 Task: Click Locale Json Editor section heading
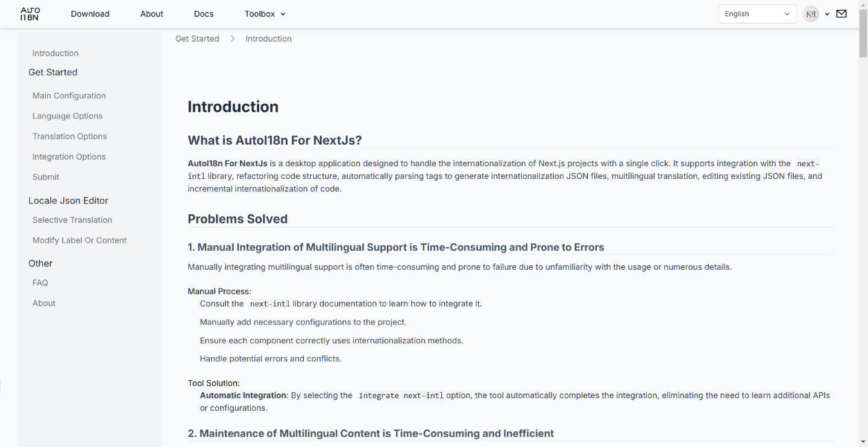[x=68, y=201]
